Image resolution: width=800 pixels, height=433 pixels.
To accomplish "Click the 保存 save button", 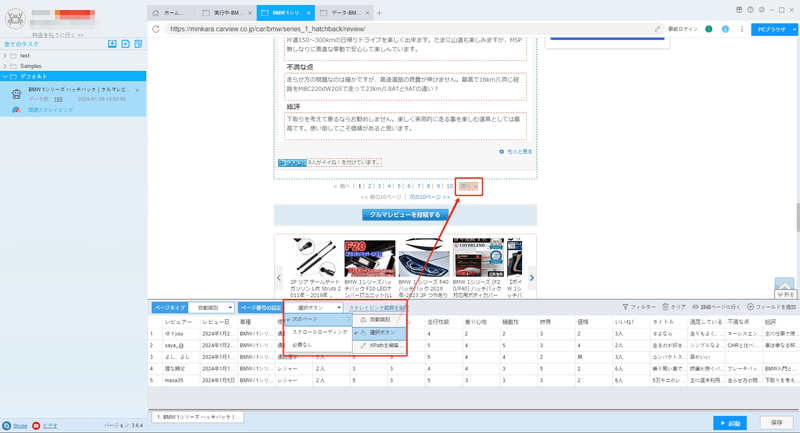I will click(777, 423).
